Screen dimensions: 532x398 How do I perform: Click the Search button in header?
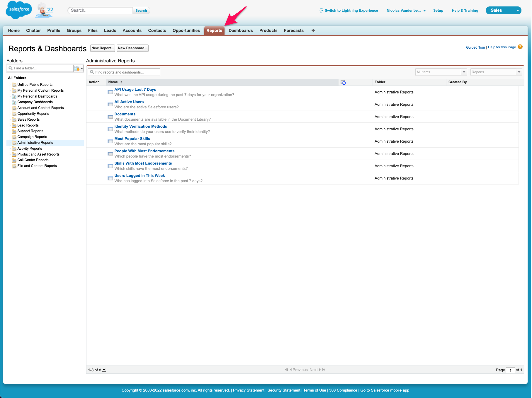(x=141, y=11)
